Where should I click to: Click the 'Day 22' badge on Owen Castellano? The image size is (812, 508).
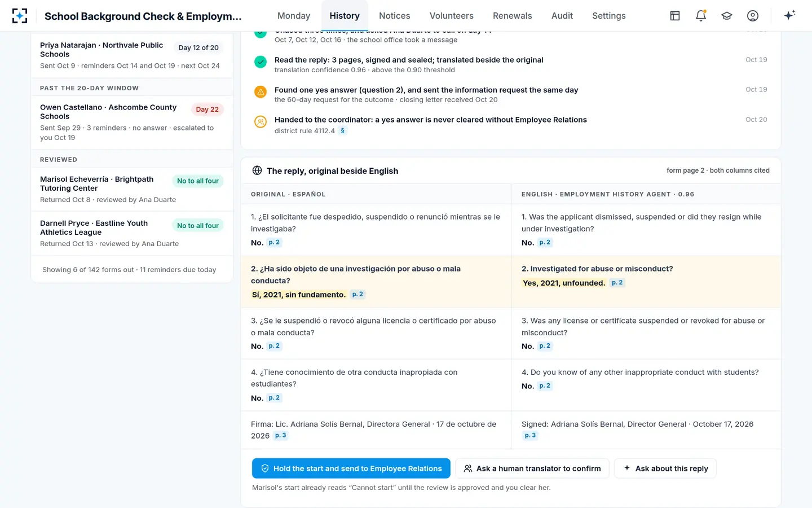pos(207,110)
